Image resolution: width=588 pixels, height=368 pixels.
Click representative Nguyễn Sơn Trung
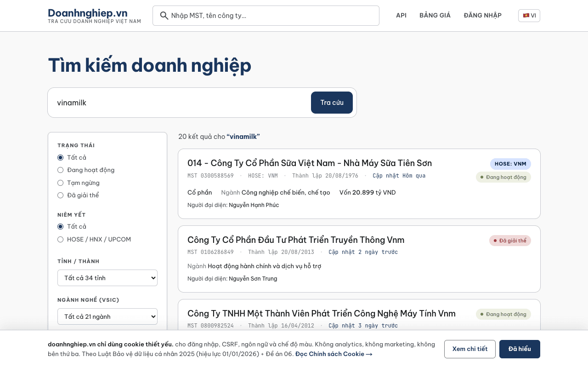pos(253,279)
